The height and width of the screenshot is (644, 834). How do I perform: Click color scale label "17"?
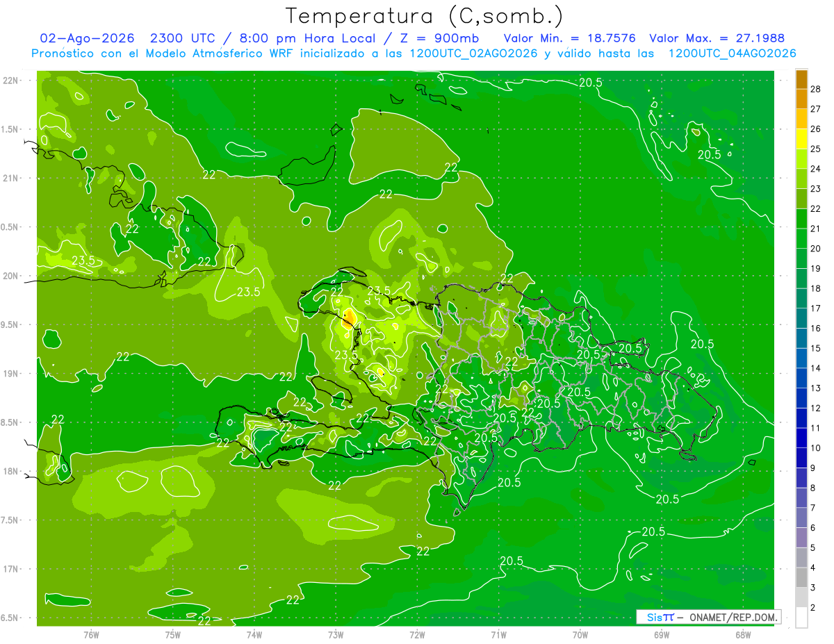pyautogui.click(x=816, y=308)
